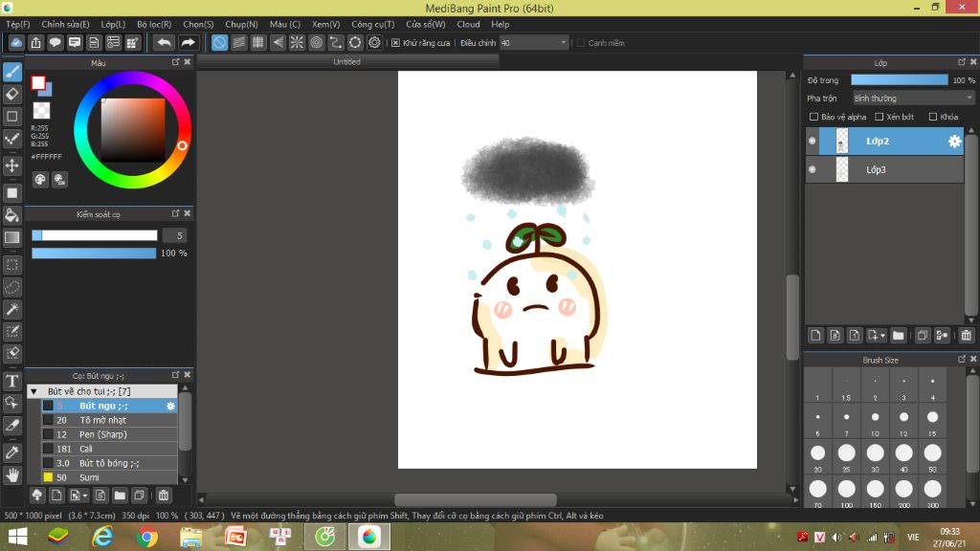Viewport: 980px width, 551px height.
Task: Open the palette icon under color wheel
Action: click(40, 180)
